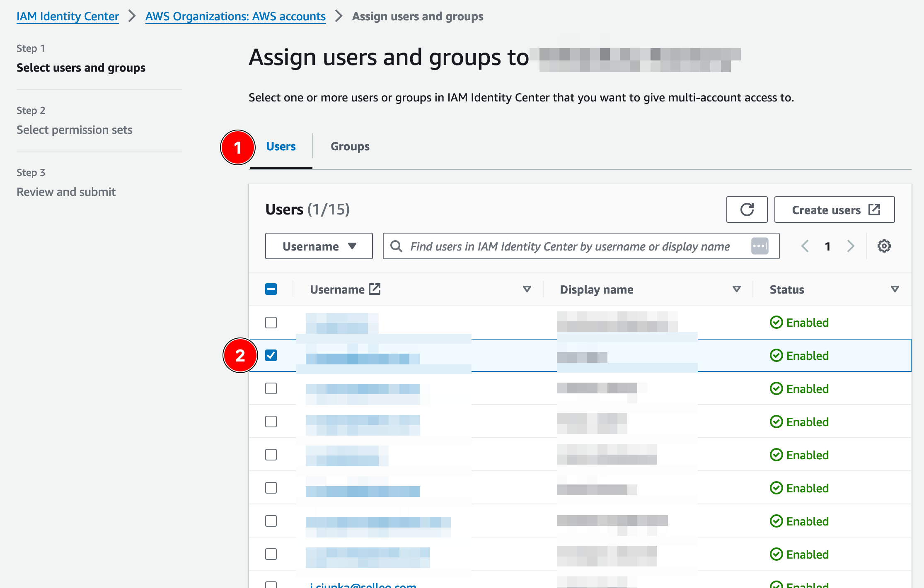Uncheck the selected second user row checkbox
Image resolution: width=924 pixels, height=588 pixels.
(x=271, y=355)
